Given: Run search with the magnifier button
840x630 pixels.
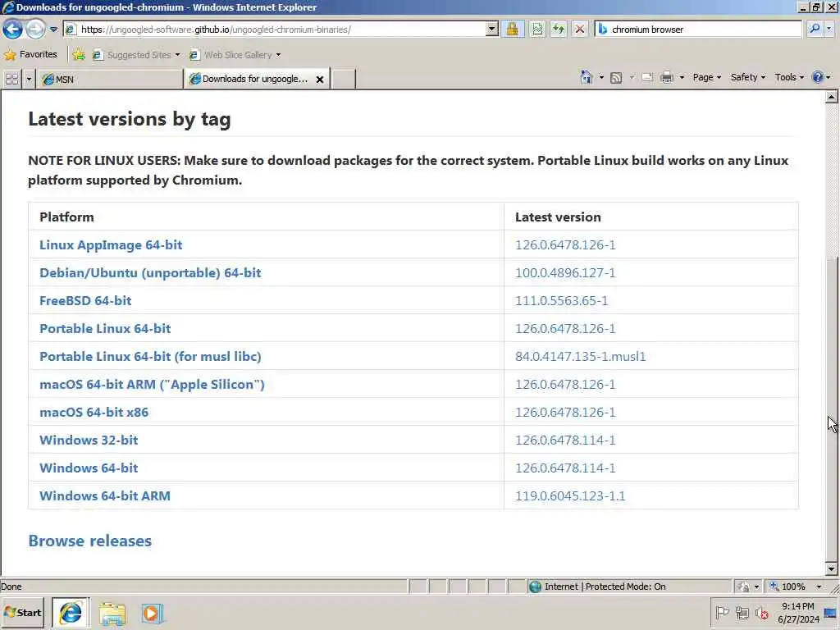Looking at the screenshot, I should click(x=815, y=29).
